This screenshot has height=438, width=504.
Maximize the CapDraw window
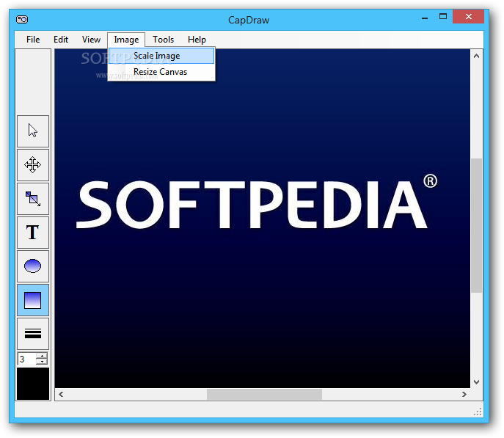(443, 17)
